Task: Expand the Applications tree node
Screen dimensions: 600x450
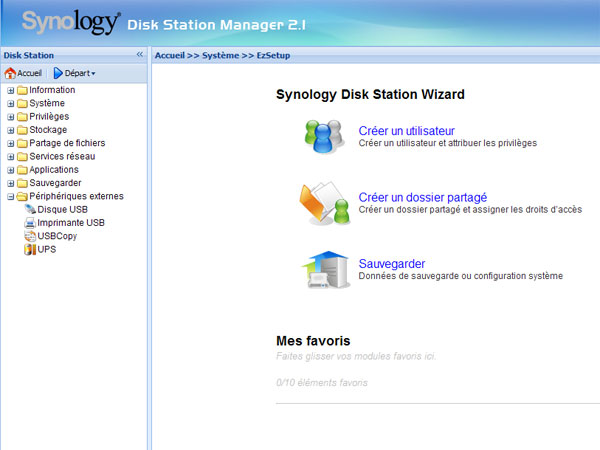Action: coord(11,170)
